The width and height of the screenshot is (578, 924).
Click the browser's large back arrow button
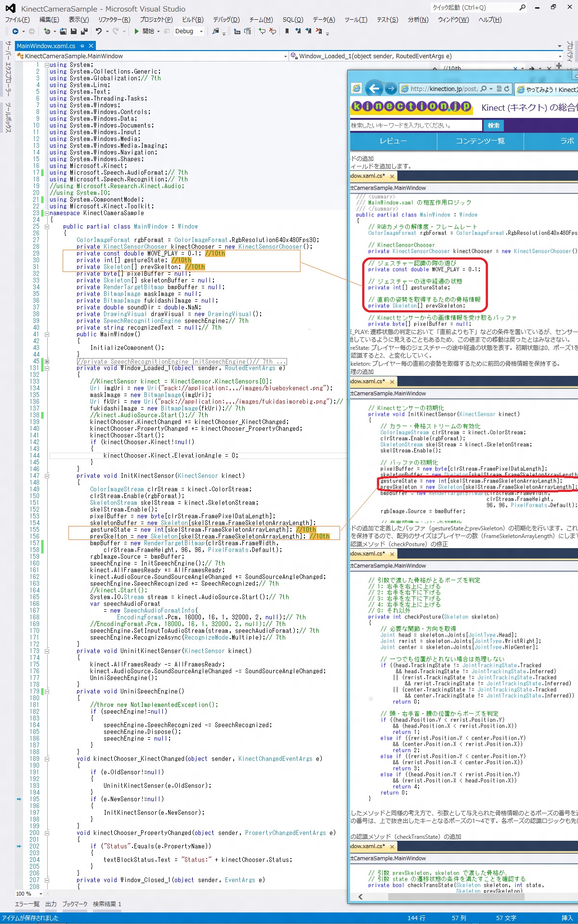click(374, 89)
